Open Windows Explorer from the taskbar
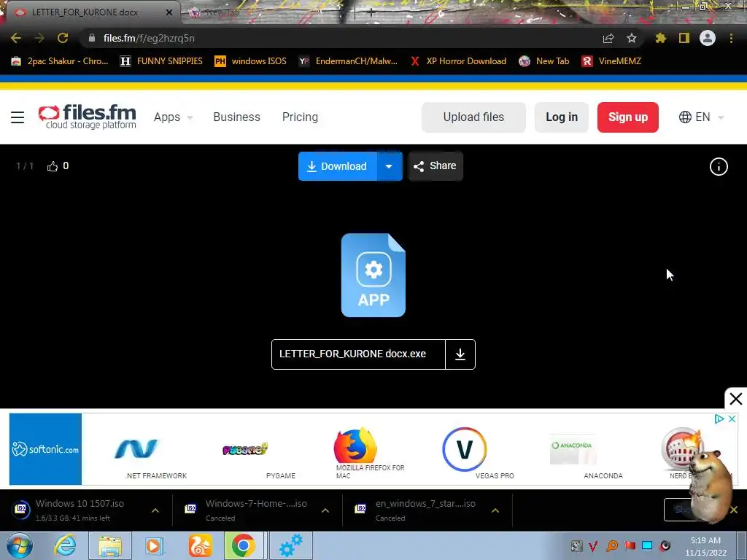 point(111,545)
